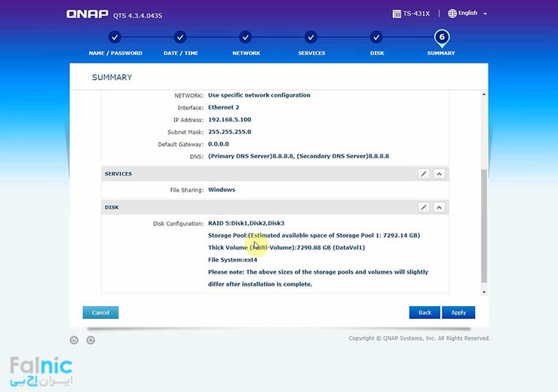Go to the Name / Password step
558x392 pixels.
114,37
